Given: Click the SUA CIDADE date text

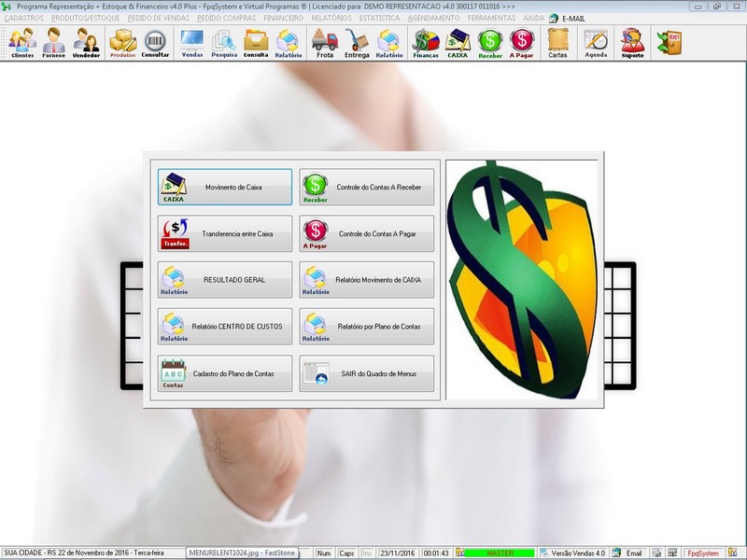Looking at the screenshot, I should pyautogui.click(x=84, y=553).
